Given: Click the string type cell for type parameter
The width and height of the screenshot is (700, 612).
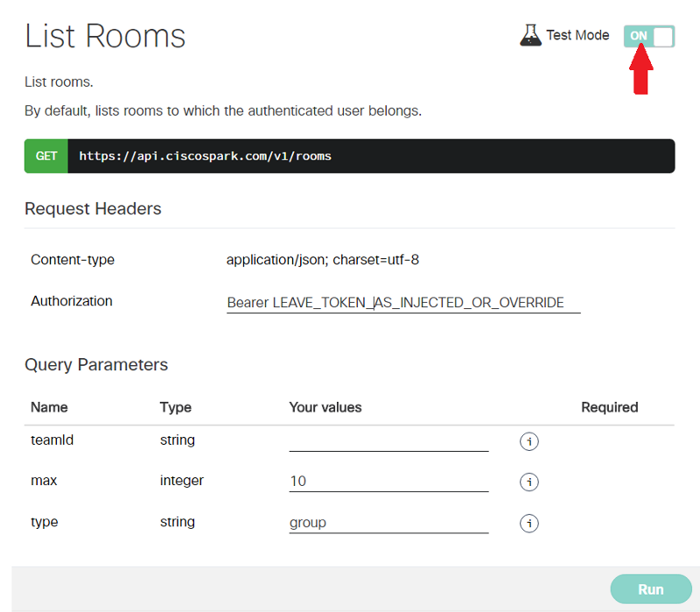Looking at the screenshot, I should point(178,522).
